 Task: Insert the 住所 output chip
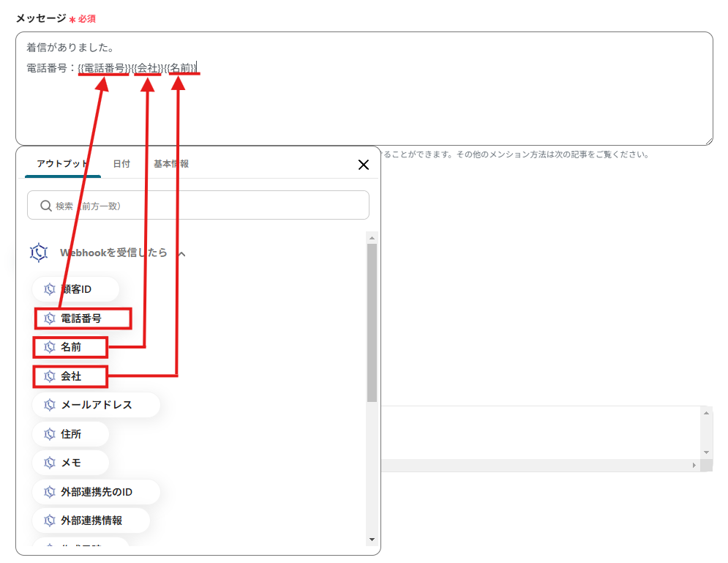(x=70, y=434)
